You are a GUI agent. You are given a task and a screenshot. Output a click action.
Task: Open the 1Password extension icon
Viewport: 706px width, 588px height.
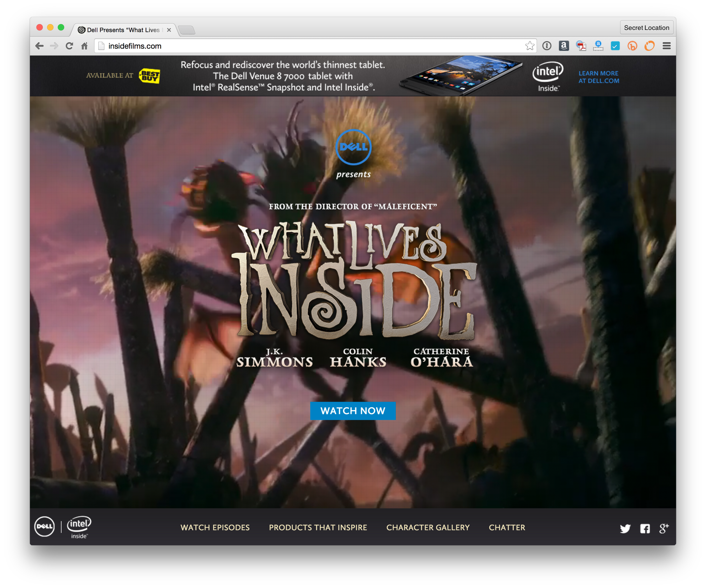point(547,46)
